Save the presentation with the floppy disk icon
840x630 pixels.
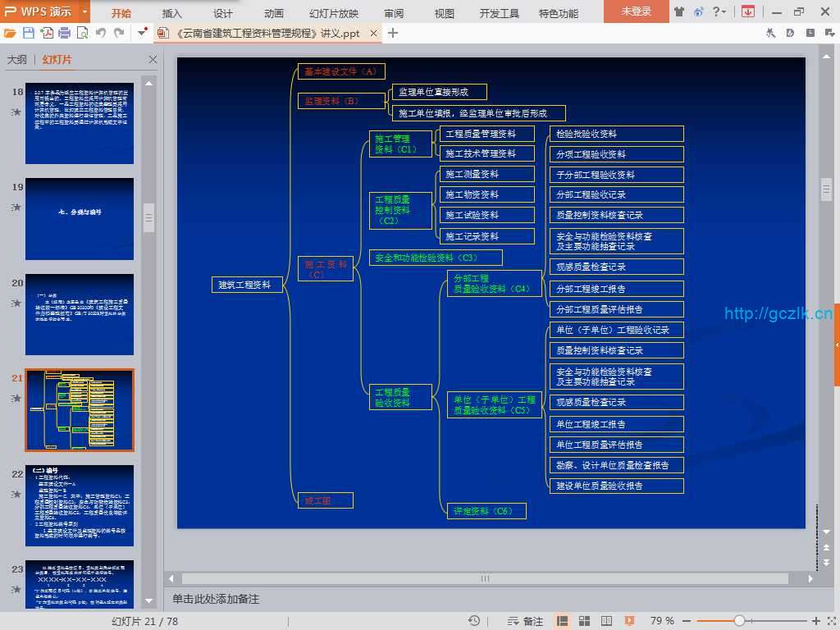pyautogui.click(x=29, y=34)
